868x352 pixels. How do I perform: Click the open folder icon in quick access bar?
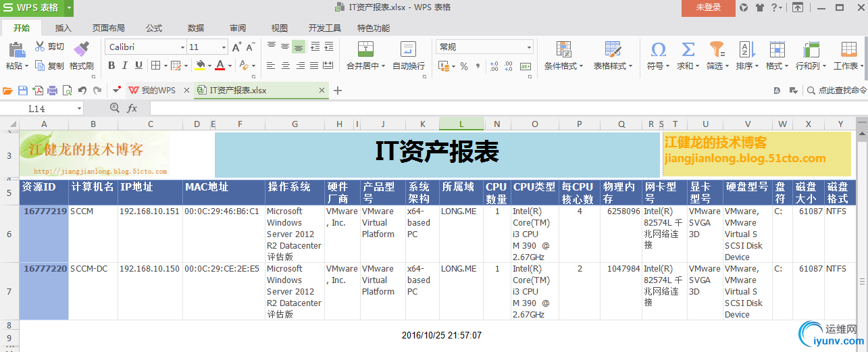pos(8,91)
